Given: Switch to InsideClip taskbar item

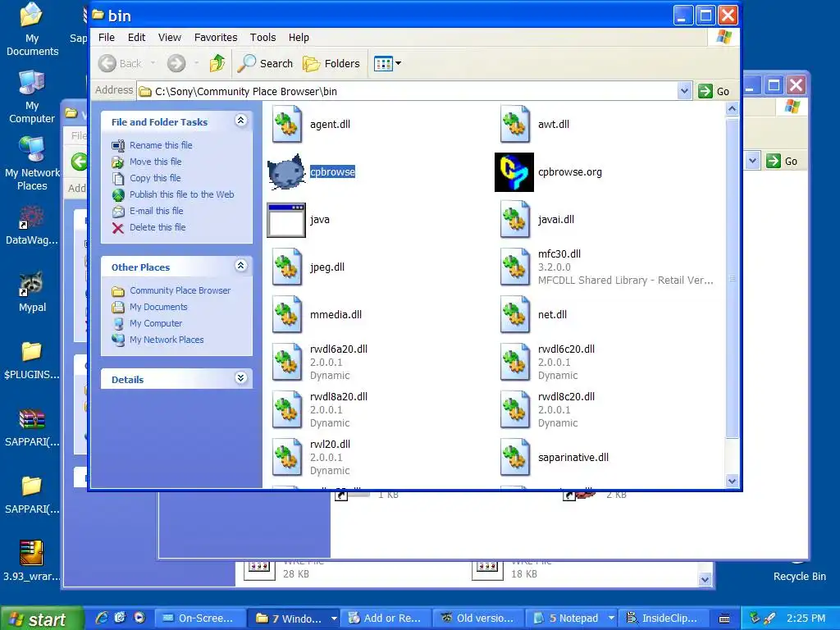Looking at the screenshot, I should click(663, 619).
